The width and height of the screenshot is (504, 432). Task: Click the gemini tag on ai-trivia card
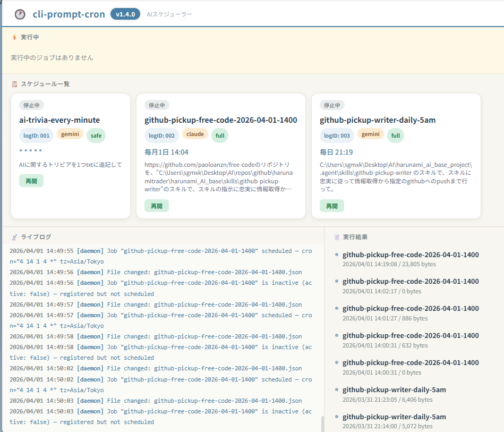70,134
